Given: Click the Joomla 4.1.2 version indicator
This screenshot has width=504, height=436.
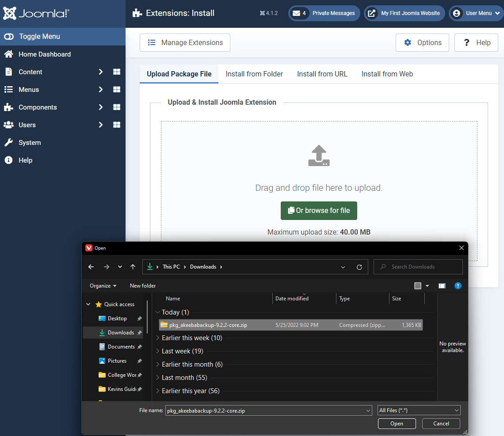Looking at the screenshot, I should pyautogui.click(x=269, y=13).
